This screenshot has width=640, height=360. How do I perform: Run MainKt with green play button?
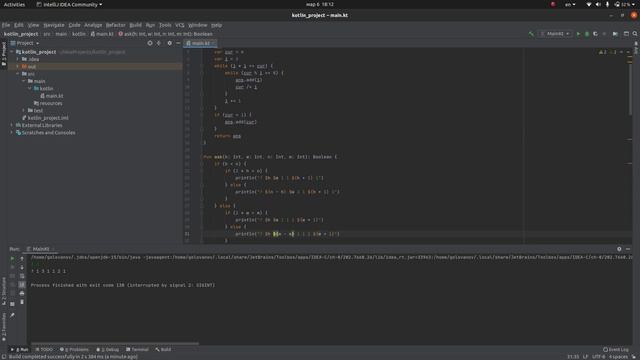pyautogui.click(x=578, y=34)
